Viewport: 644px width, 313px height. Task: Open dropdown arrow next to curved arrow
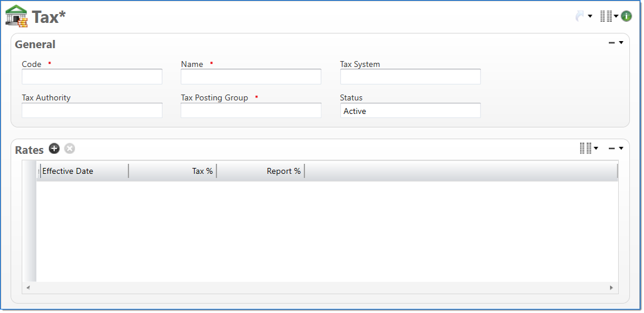coord(590,16)
